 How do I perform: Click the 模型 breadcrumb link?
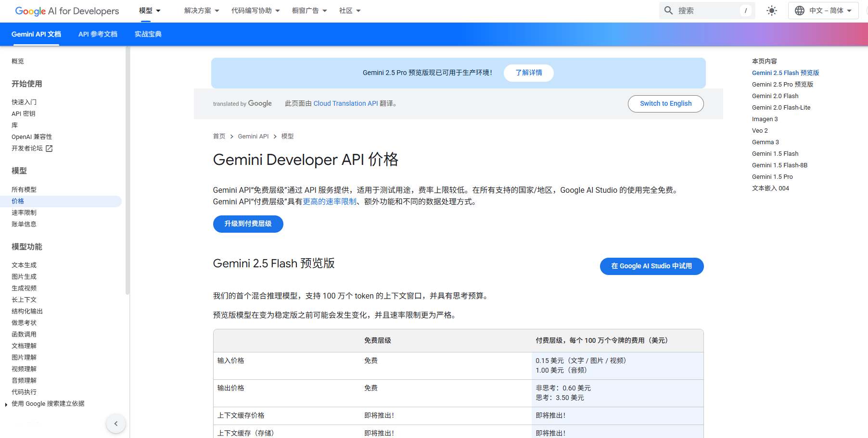coord(287,137)
